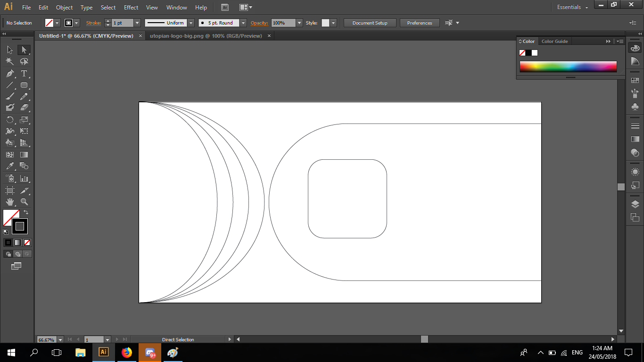
Task: Open the stroke weight dropdown
Action: tap(137, 23)
